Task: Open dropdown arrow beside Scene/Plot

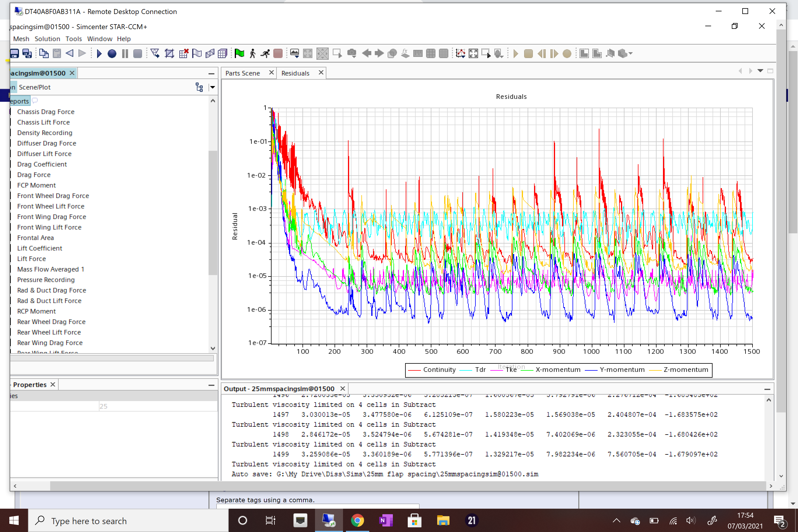Action: click(213, 87)
